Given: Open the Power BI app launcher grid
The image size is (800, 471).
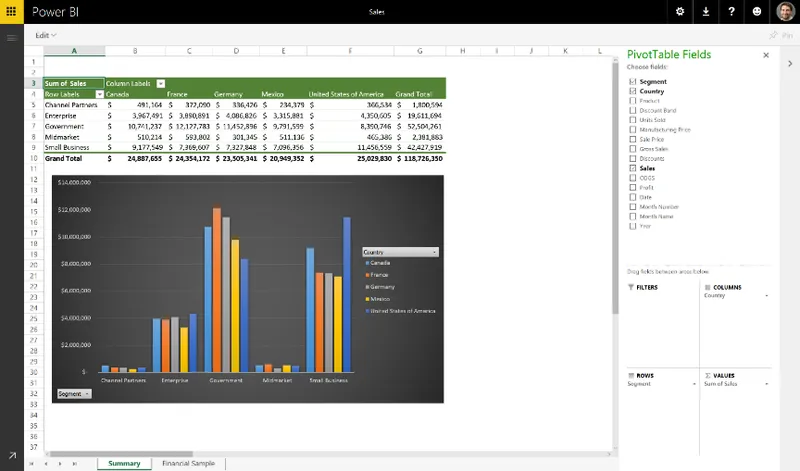Looking at the screenshot, I should [11, 11].
